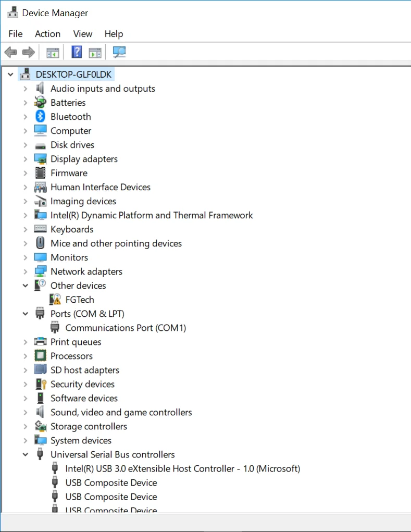Expand the Audio inputs and outputs category
Image resolution: width=411 pixels, height=532 pixels.
[26, 89]
